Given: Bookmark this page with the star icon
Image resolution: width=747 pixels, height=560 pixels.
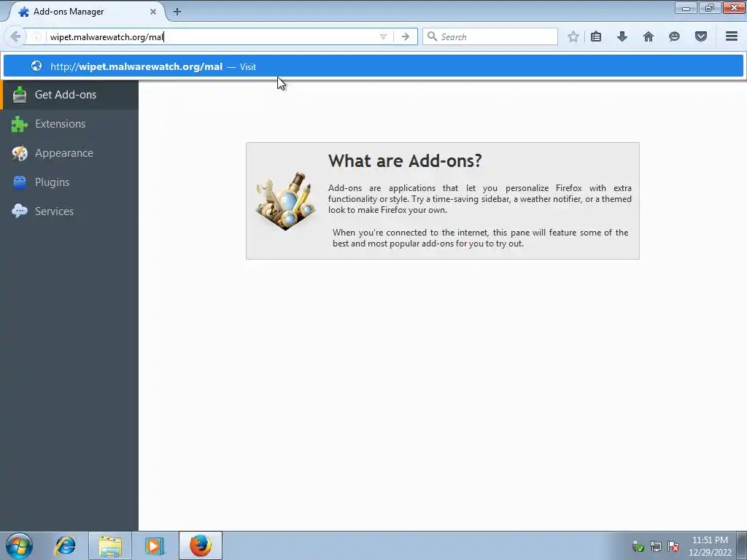Looking at the screenshot, I should 573,36.
